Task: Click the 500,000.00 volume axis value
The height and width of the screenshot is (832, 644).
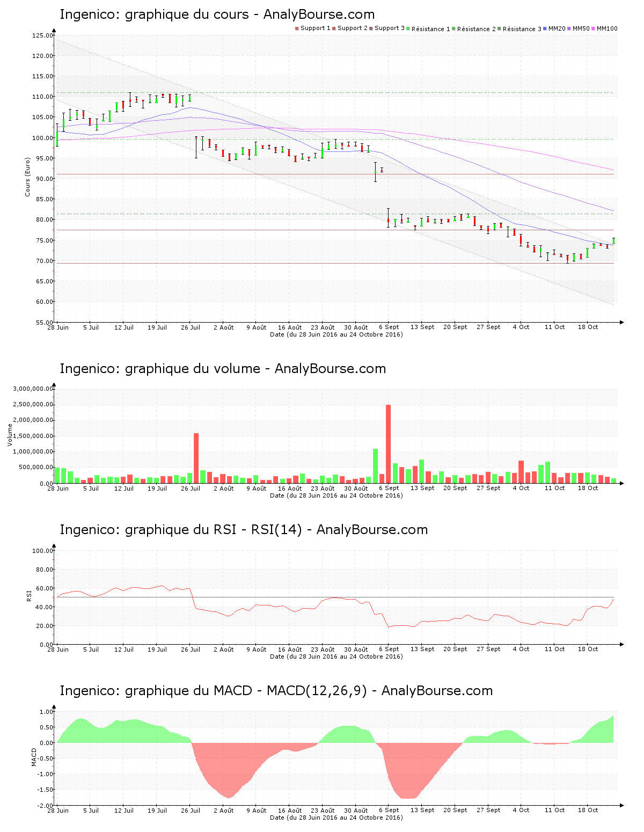Action: tap(35, 468)
